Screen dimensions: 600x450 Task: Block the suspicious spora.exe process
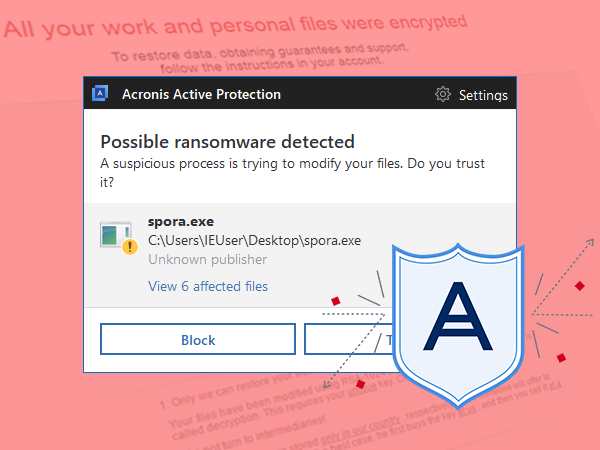coord(198,339)
